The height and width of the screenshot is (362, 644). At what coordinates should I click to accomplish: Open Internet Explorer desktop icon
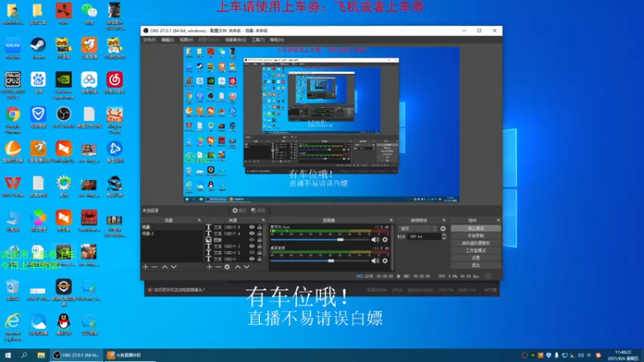click(x=13, y=327)
